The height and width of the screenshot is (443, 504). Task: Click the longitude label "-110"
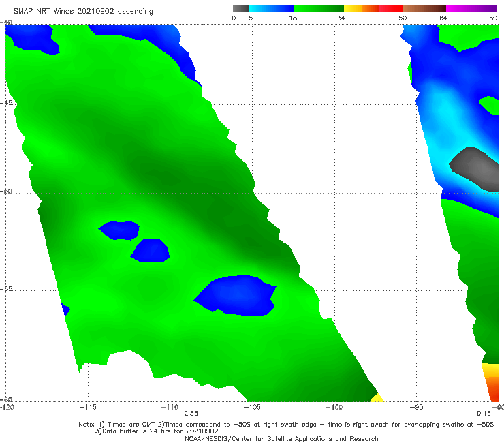[170, 407]
